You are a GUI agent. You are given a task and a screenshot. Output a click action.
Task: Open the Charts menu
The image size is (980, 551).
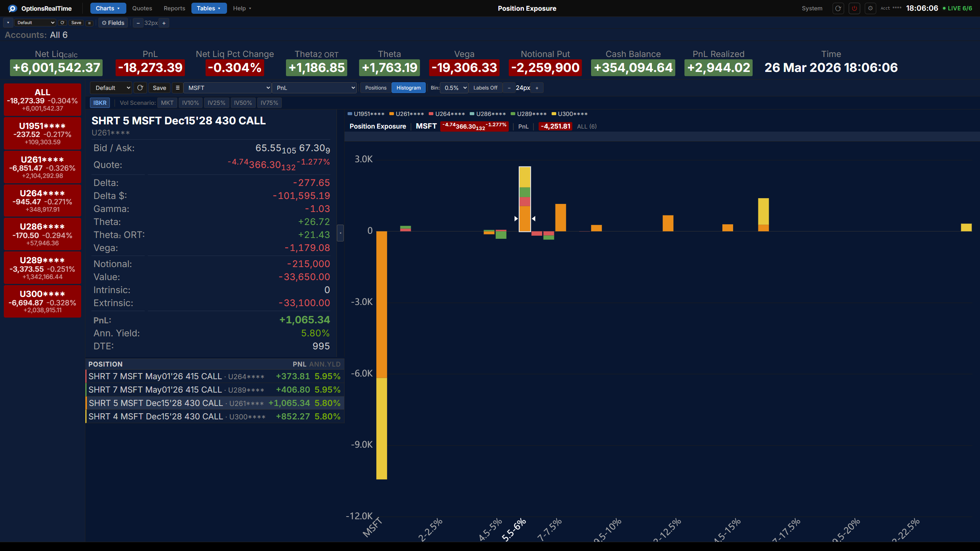(x=108, y=8)
